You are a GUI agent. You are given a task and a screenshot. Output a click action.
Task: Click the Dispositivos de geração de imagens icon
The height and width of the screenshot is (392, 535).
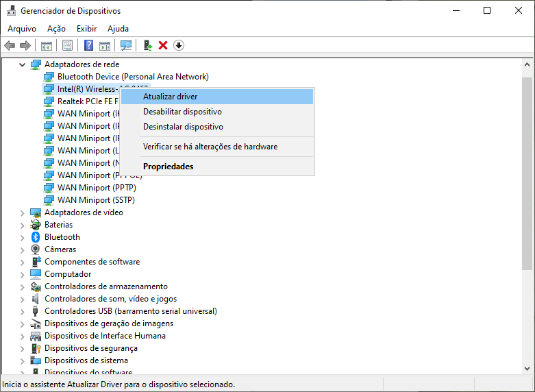point(36,323)
